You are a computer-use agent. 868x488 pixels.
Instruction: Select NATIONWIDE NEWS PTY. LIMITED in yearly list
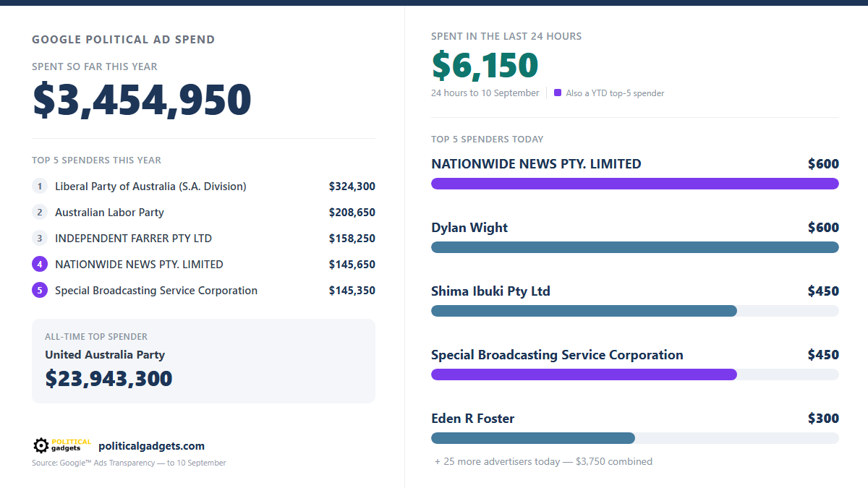(139, 265)
